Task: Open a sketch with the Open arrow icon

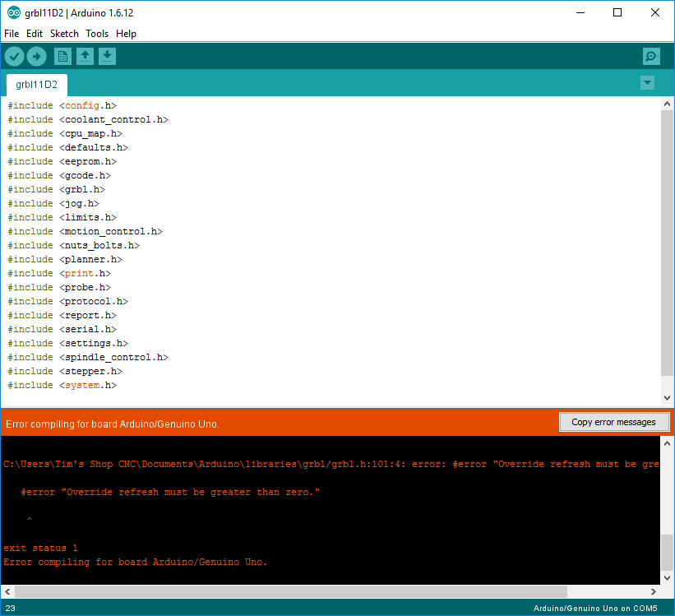Action: 86,57
